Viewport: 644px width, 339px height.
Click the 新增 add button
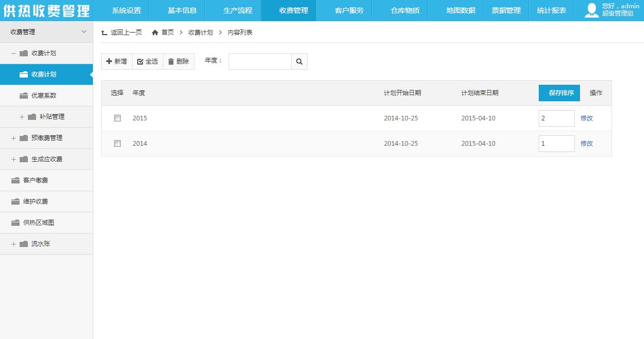(117, 61)
